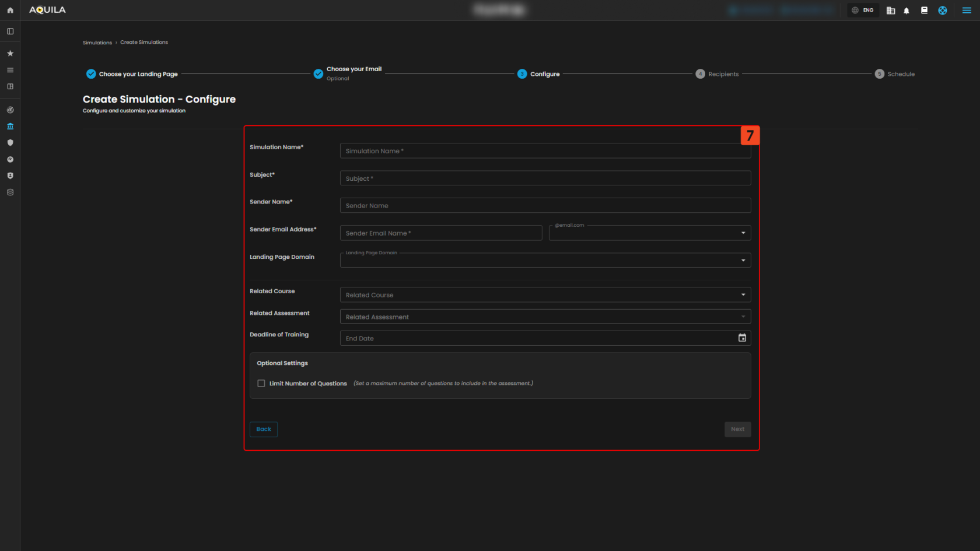Image resolution: width=980 pixels, height=551 pixels.
Task: Click the database icon in sidebar
Action: [10, 192]
